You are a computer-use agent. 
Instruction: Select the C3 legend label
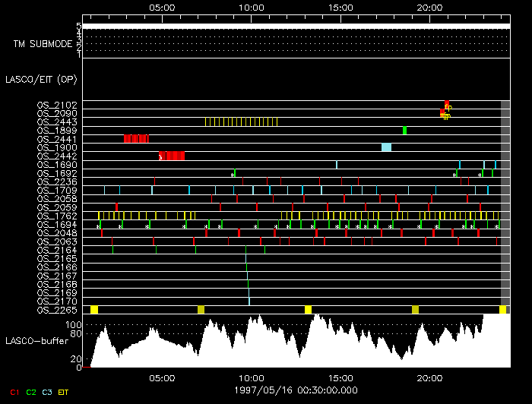[48, 392]
